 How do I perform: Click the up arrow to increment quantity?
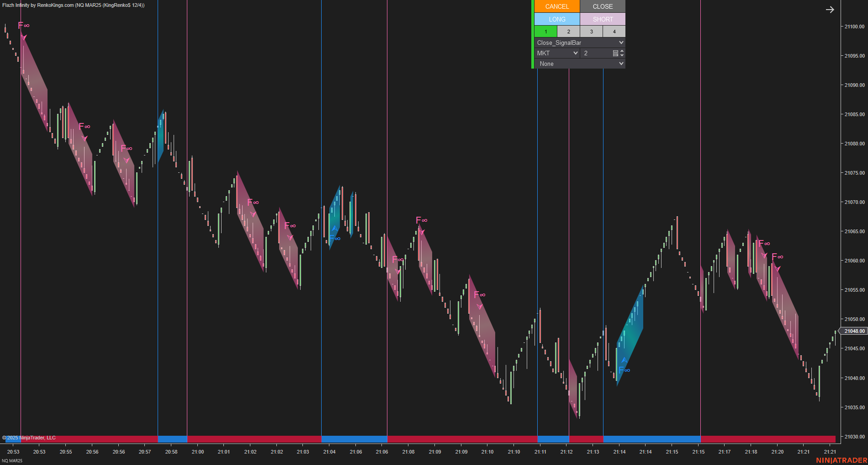(622, 51)
